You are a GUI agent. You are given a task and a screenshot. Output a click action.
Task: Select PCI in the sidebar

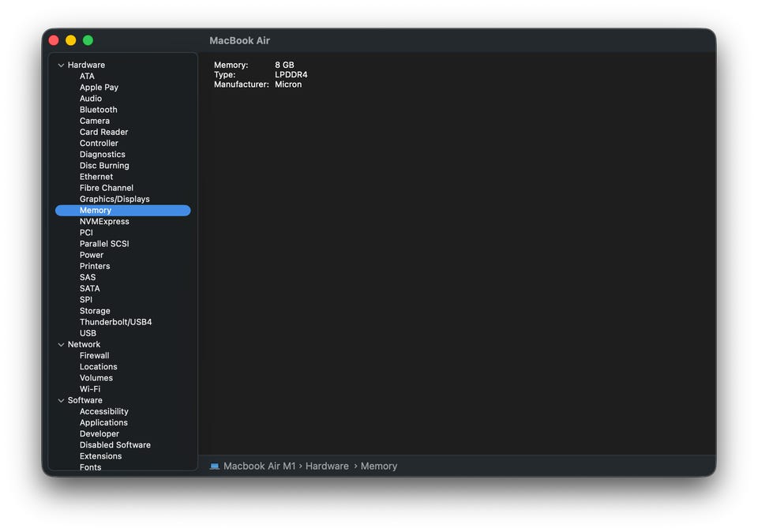point(86,232)
